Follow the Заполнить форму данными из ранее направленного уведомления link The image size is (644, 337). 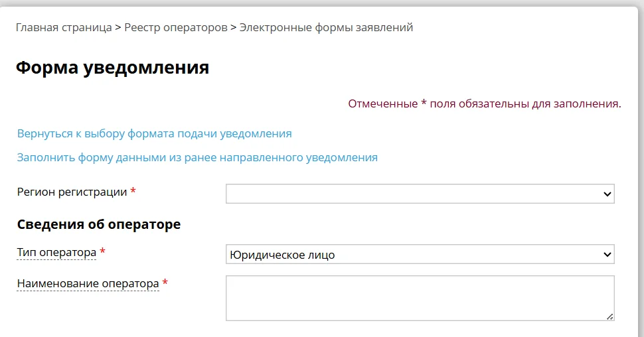click(197, 158)
